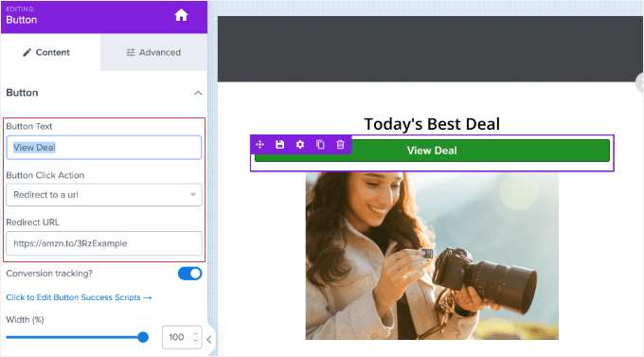Viewport: 644px width, 357px height.
Task: Open the Advanced tab
Action: pyautogui.click(x=153, y=52)
